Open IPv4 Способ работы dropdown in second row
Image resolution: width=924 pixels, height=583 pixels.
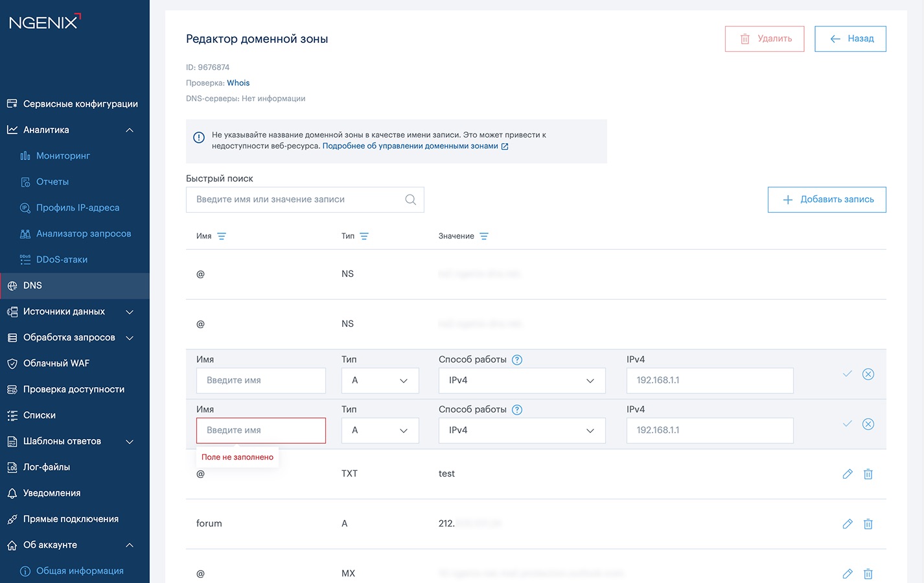click(522, 431)
